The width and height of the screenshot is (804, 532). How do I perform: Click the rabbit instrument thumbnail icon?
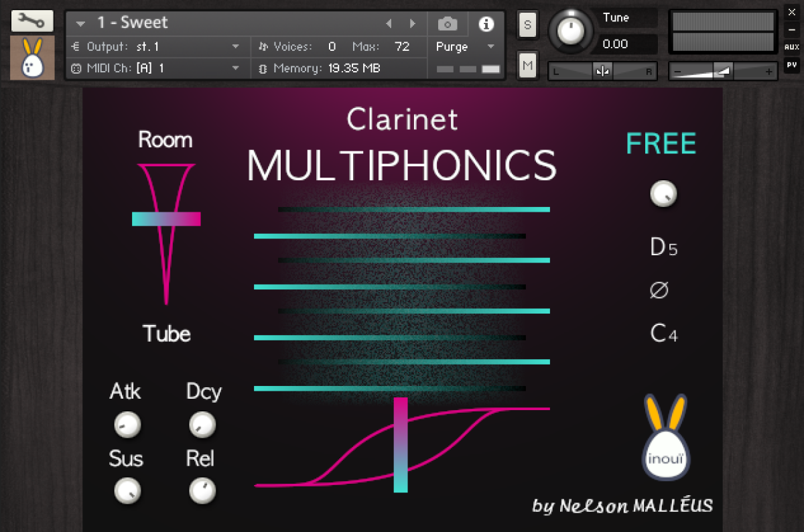coord(32,58)
